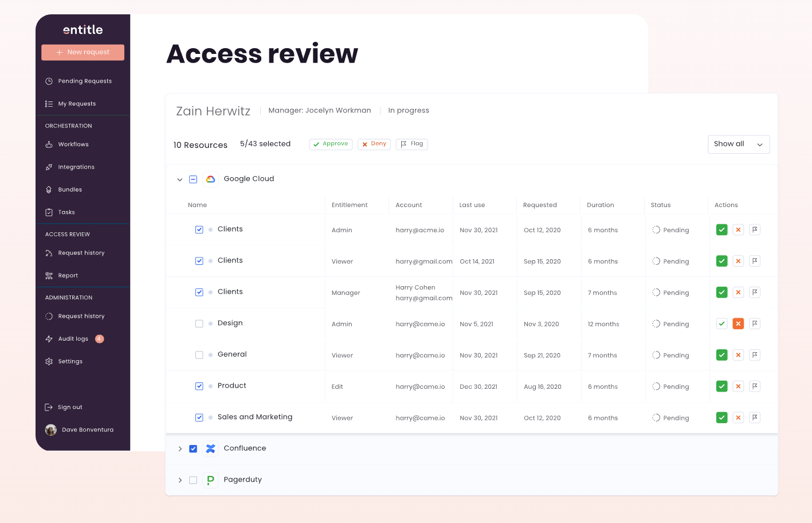This screenshot has height=523, width=812.
Task: Deny the Clients Viewer row
Action: point(739,261)
